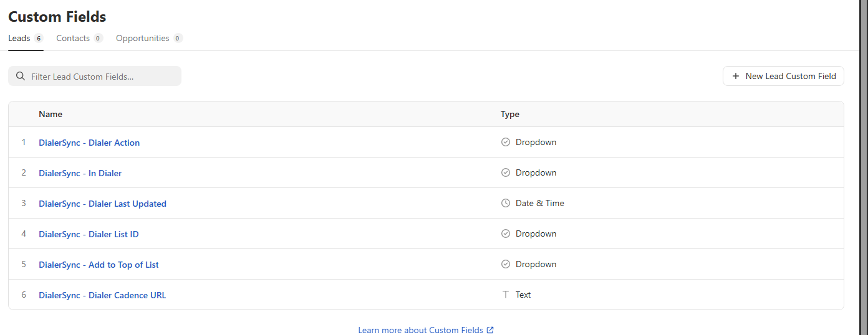Click the plus icon on New Lead Custom Field

tap(736, 76)
